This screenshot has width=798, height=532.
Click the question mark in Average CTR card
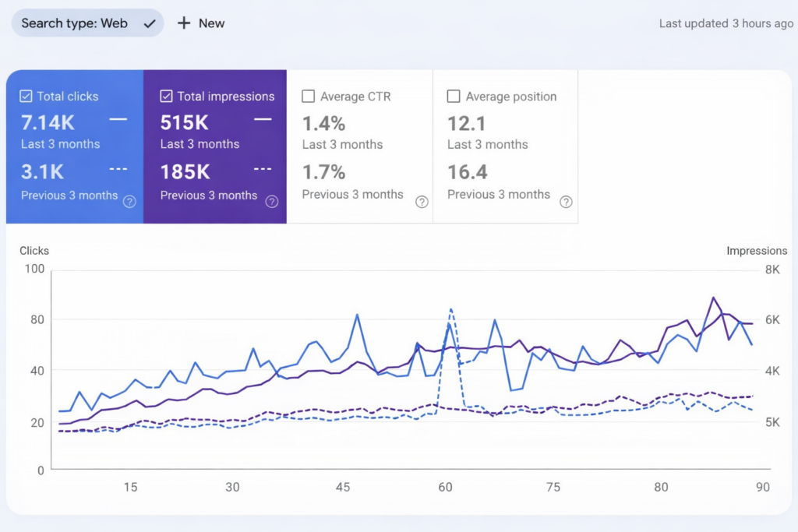click(x=422, y=202)
